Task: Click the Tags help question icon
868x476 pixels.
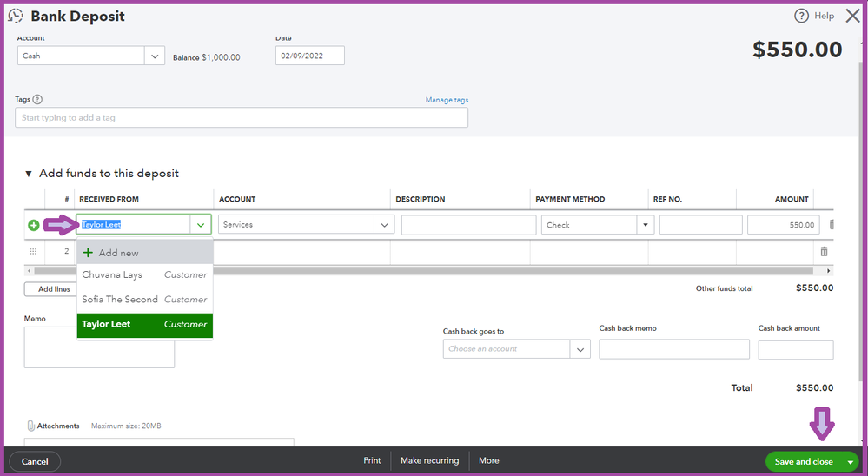Action: point(37,100)
